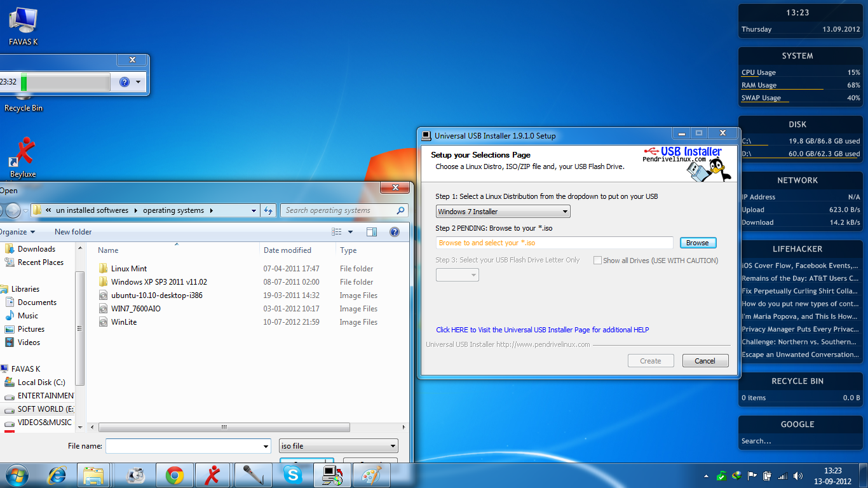Expand dropdown arrow in small progress window
868x488 pixels.
click(138, 82)
